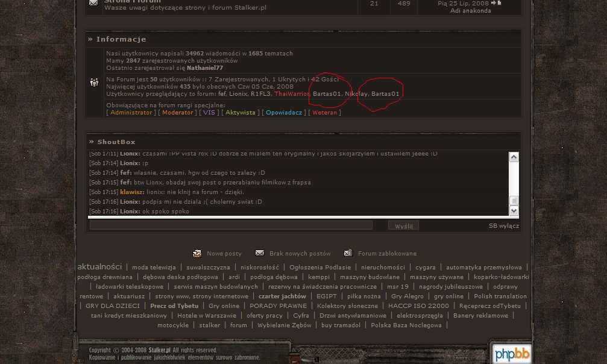The image size is (607, 364).
Task: Open the Administrator rank link
Action: (x=131, y=113)
